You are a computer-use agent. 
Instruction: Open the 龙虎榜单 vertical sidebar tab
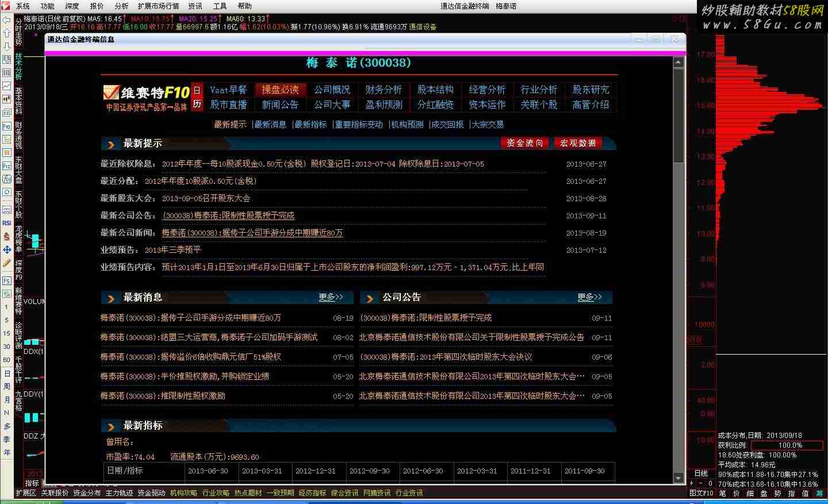(x=18, y=239)
